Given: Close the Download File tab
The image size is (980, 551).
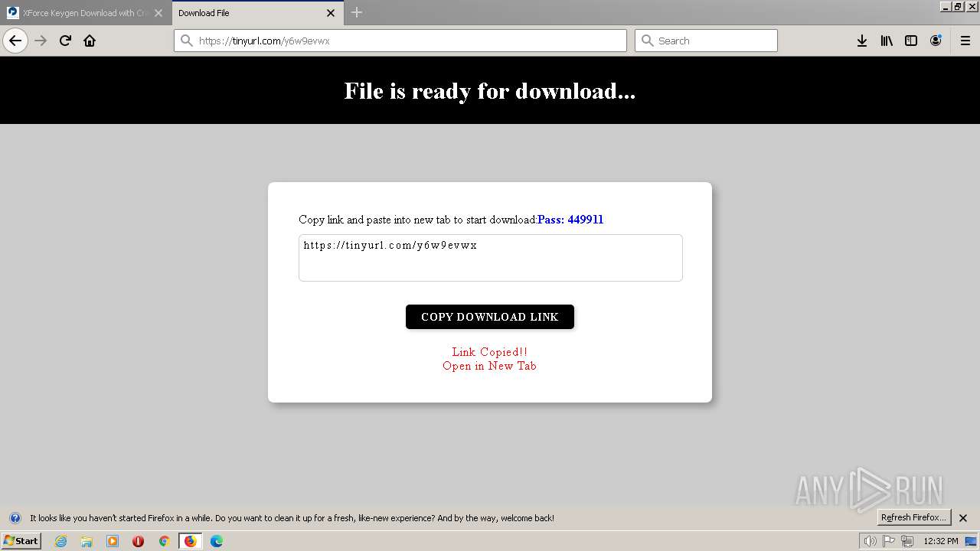Looking at the screenshot, I should pyautogui.click(x=331, y=13).
